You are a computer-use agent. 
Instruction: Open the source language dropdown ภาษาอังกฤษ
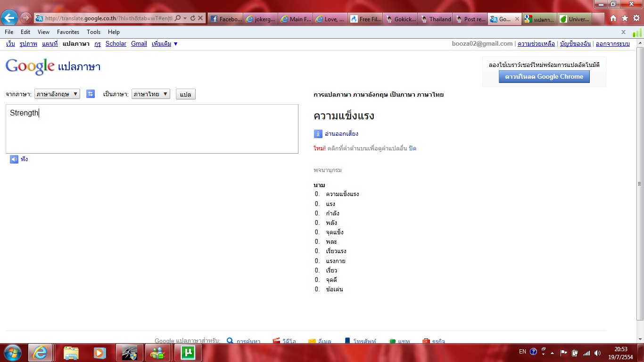[x=57, y=94]
